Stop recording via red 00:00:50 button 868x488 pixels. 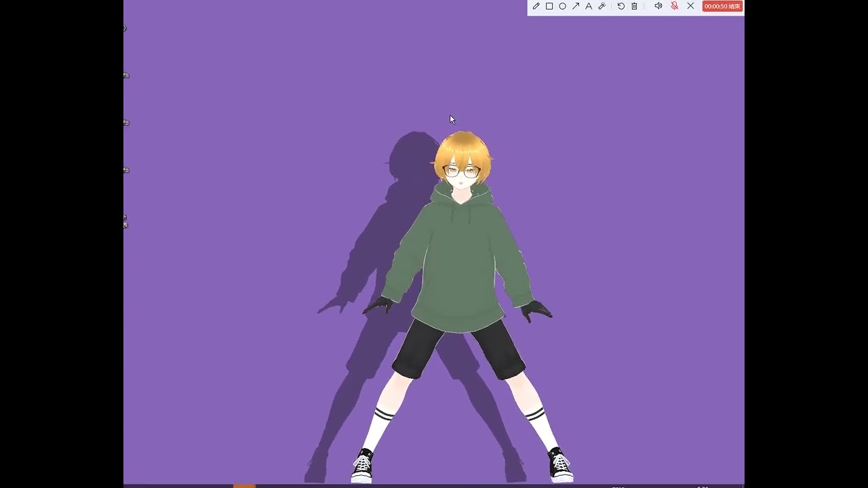722,6
